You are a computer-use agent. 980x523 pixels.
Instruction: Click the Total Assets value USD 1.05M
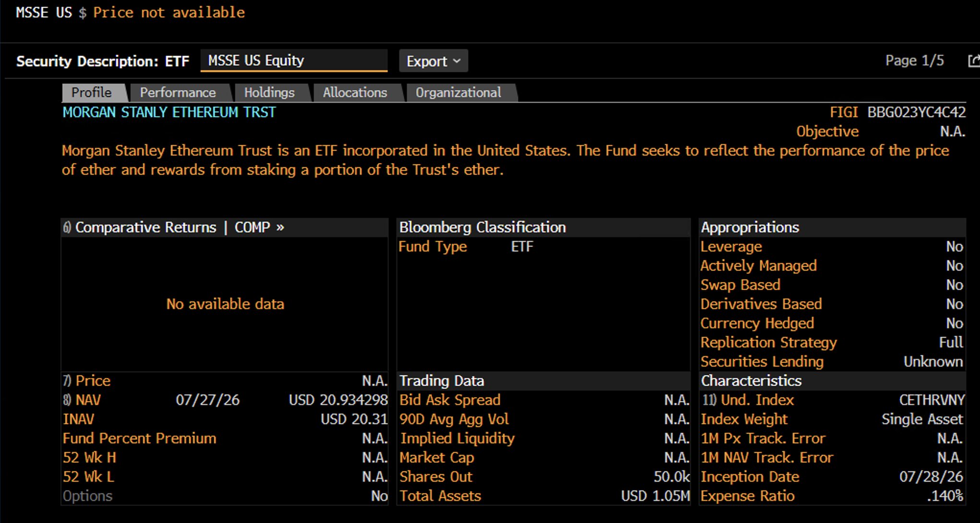[x=655, y=496]
